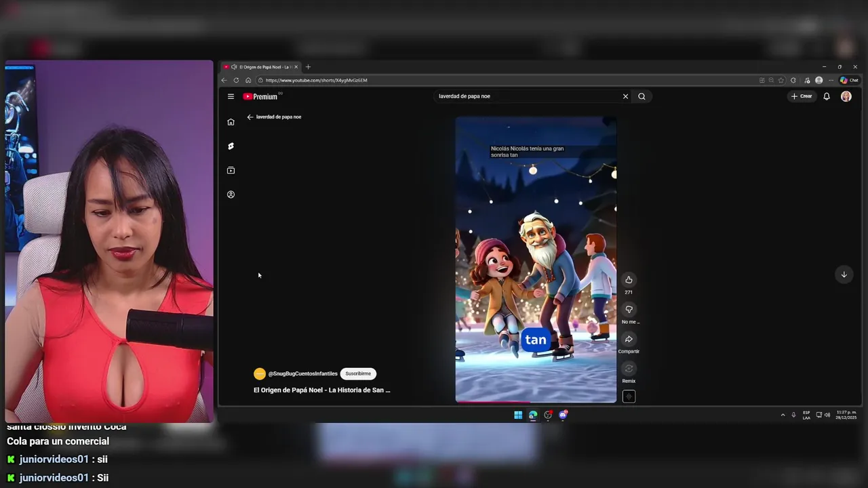The width and height of the screenshot is (868, 488).
Task: Switch ESP LAA input language
Action: pos(806,415)
